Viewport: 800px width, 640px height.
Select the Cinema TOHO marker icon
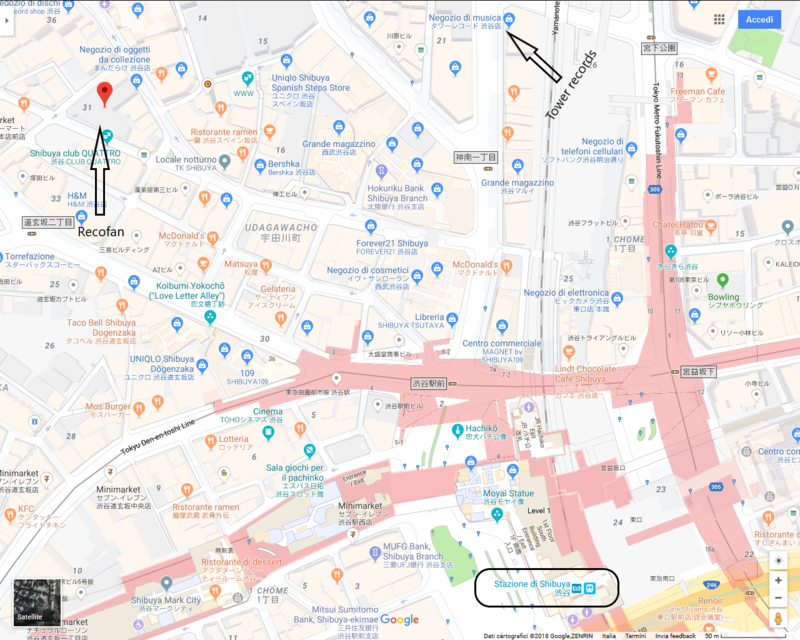[267, 433]
